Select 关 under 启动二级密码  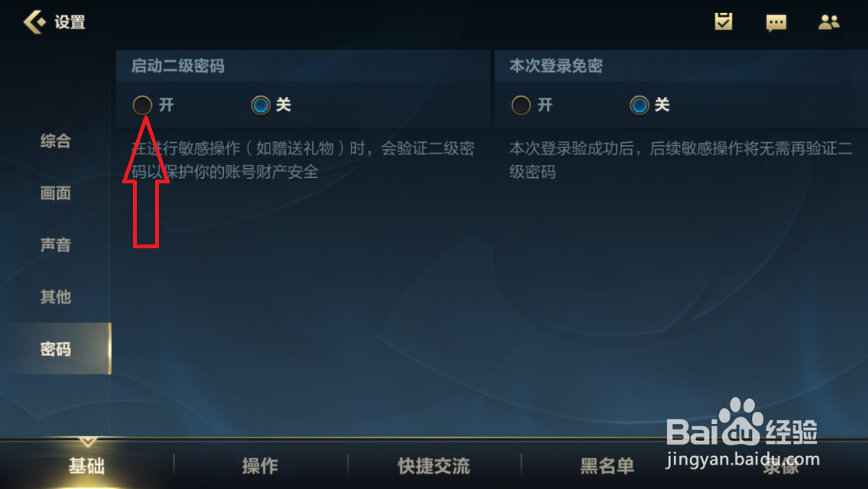coord(261,105)
